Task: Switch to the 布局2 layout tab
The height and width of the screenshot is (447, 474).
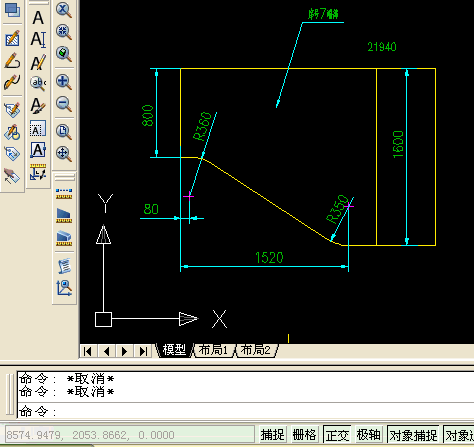Action: coord(256,350)
